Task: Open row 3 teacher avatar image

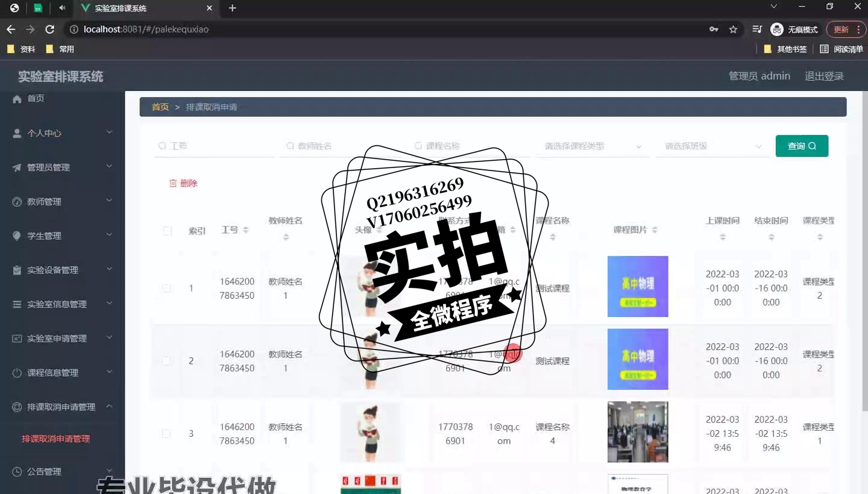Action: pos(370,432)
